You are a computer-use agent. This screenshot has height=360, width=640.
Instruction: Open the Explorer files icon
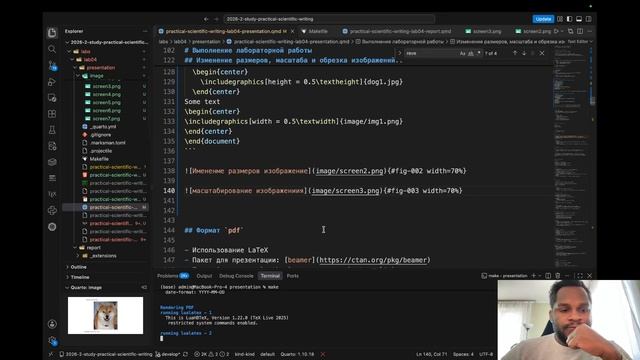pyautogui.click(x=52, y=33)
